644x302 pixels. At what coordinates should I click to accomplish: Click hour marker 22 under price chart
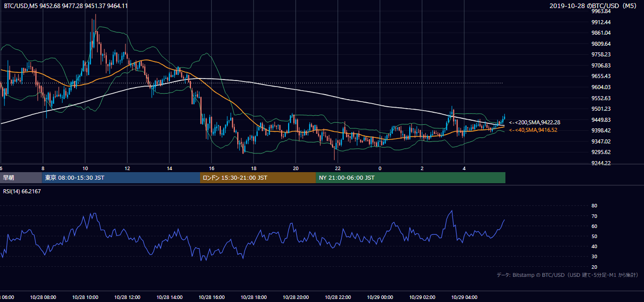[338, 169]
